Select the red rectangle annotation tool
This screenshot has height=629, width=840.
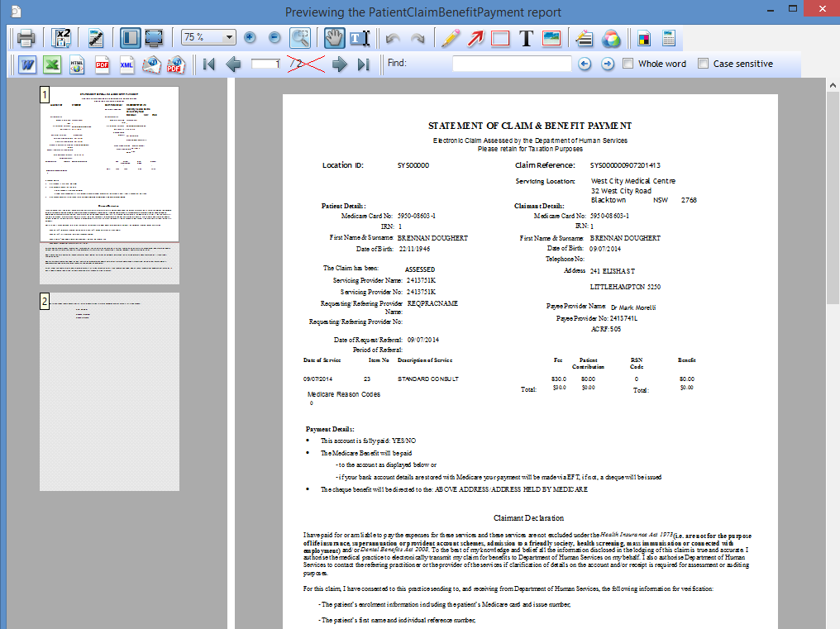[x=500, y=39]
